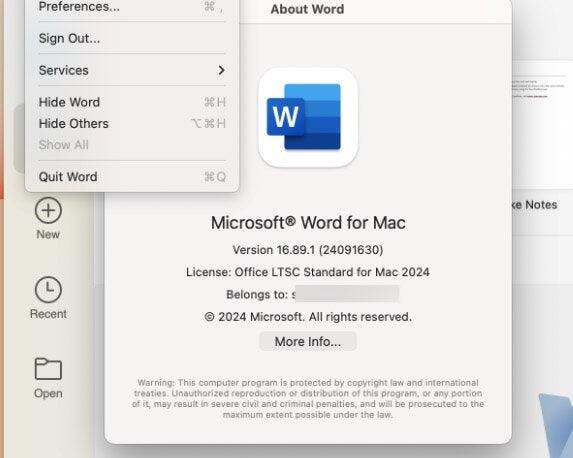
Task: Click the New document plus icon
Action: tap(48, 211)
